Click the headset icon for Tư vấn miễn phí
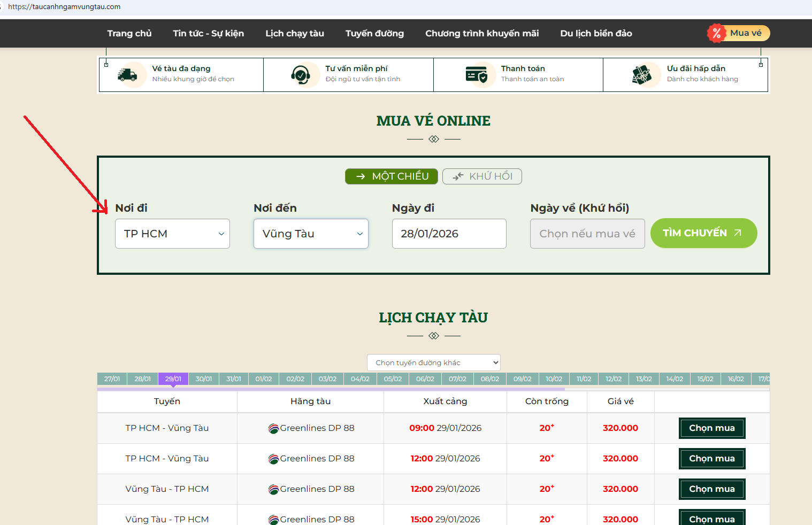 pyautogui.click(x=301, y=75)
